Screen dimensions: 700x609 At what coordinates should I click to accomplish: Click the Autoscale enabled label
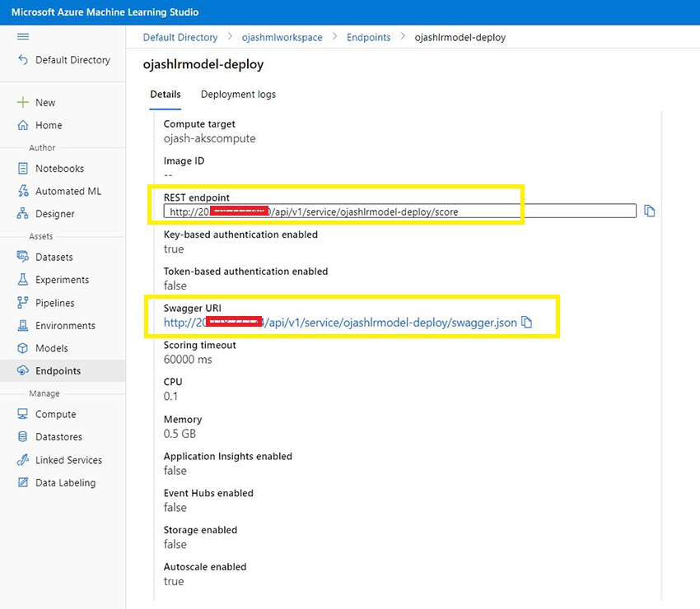coord(205,566)
